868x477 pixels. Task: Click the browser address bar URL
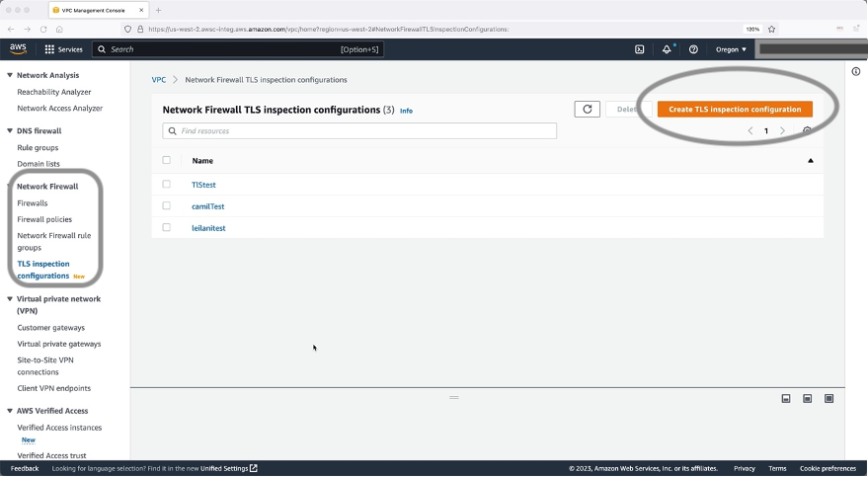pyautogui.click(x=328, y=30)
